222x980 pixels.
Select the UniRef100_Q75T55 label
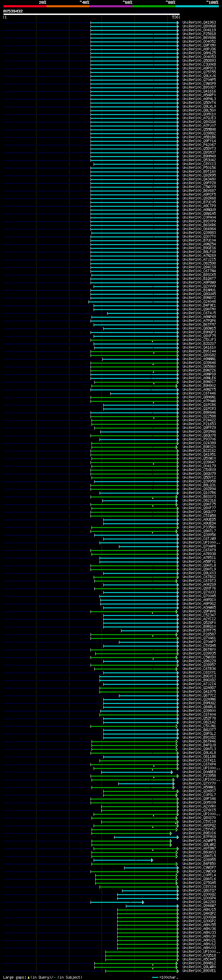pos(199,72)
